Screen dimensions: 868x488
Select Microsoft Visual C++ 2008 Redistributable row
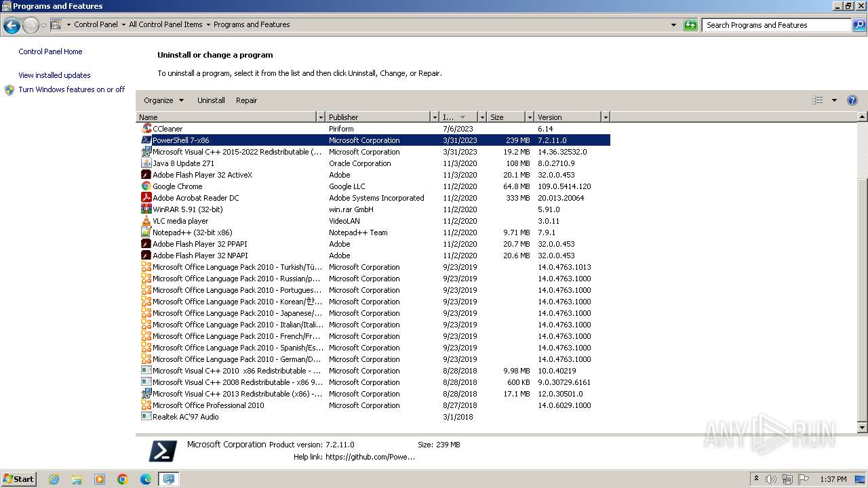click(373, 382)
